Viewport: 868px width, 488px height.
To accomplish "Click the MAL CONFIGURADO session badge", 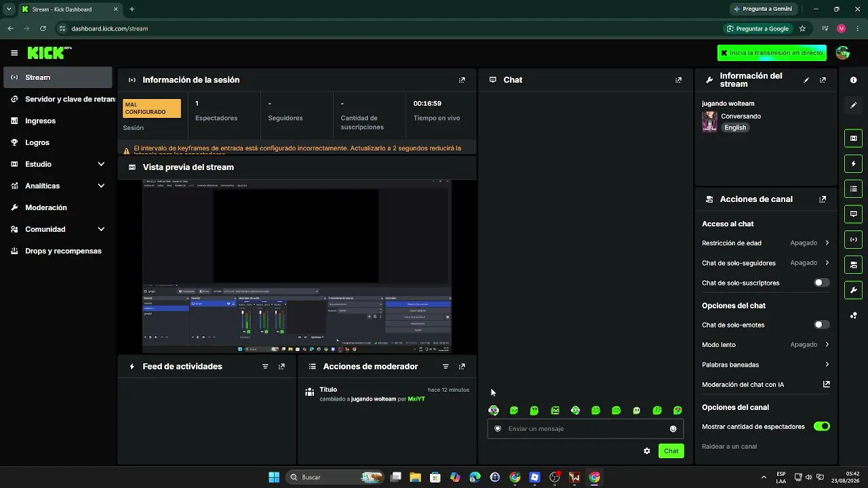I will point(152,108).
